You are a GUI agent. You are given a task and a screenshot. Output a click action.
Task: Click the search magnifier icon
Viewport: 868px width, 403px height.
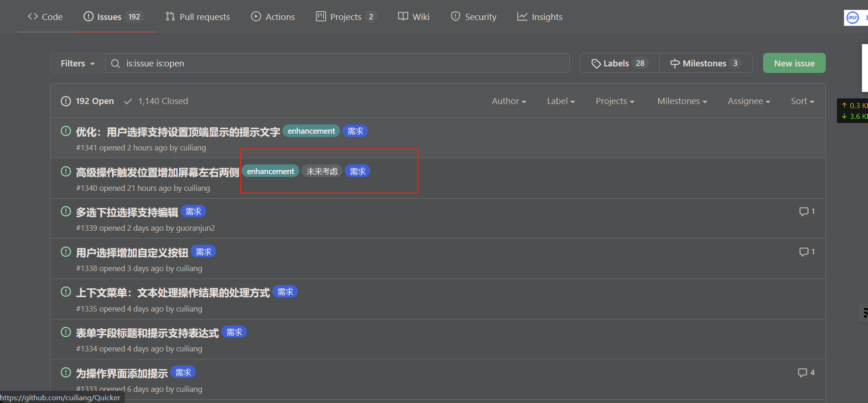tap(116, 63)
